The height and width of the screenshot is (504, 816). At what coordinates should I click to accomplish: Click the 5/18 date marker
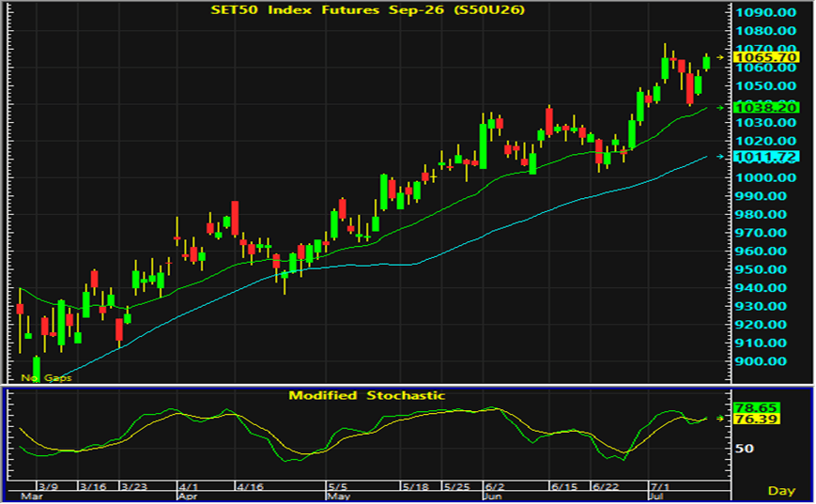click(x=416, y=487)
